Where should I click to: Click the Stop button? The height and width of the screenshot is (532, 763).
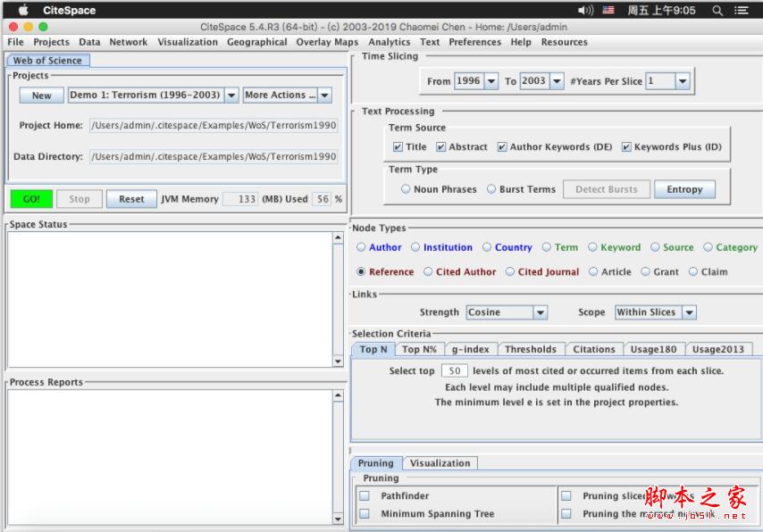click(x=80, y=199)
